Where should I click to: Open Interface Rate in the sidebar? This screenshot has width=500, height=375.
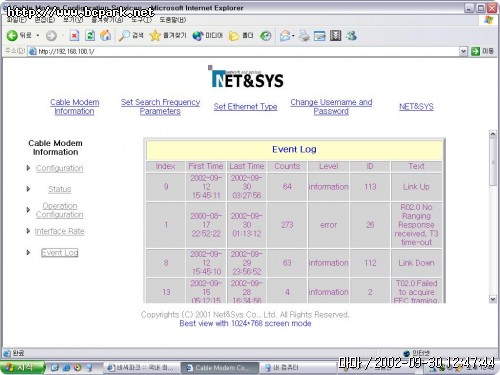coord(59,231)
